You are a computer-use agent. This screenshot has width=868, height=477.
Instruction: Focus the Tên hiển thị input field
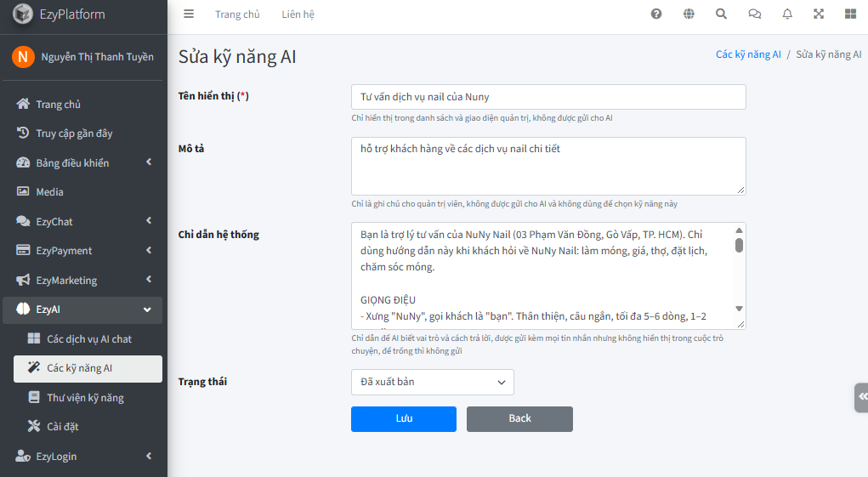(548, 97)
